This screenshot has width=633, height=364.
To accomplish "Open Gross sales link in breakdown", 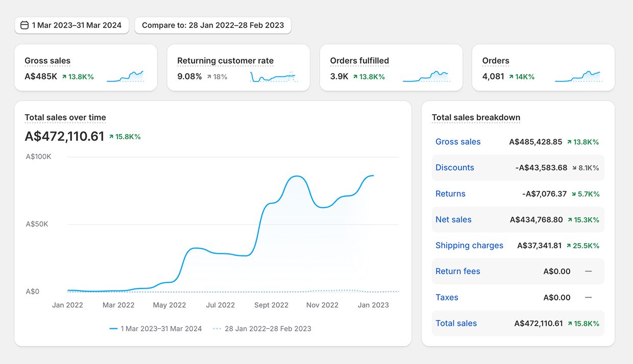I will pos(458,142).
